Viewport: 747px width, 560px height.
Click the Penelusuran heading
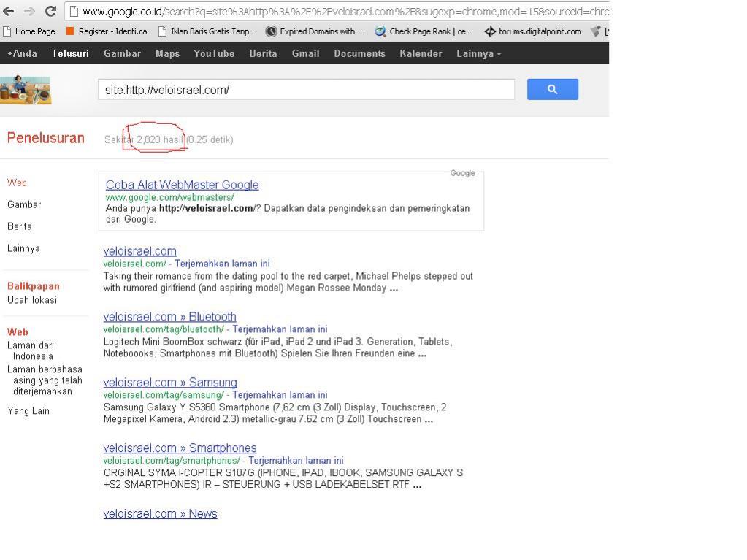coord(46,138)
